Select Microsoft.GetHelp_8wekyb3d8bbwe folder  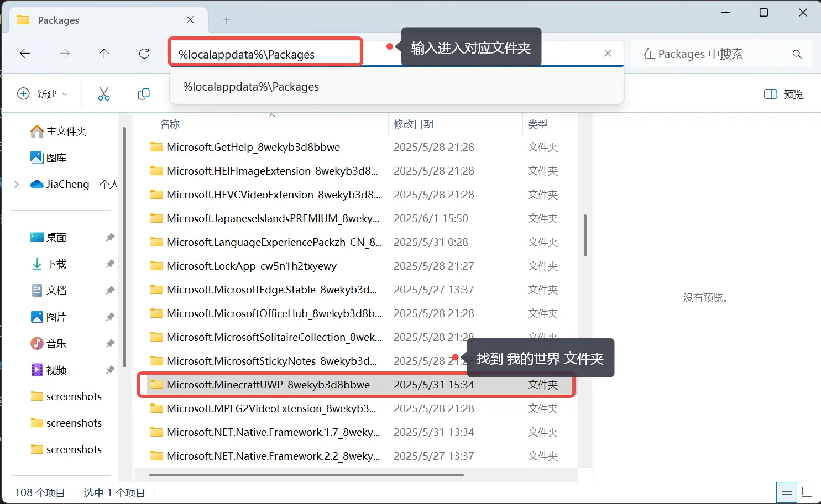click(362, 147)
